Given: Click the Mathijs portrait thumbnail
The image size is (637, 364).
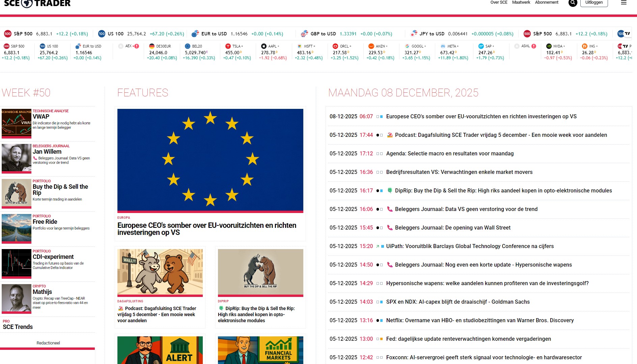Looking at the screenshot, I should pyautogui.click(x=17, y=299).
